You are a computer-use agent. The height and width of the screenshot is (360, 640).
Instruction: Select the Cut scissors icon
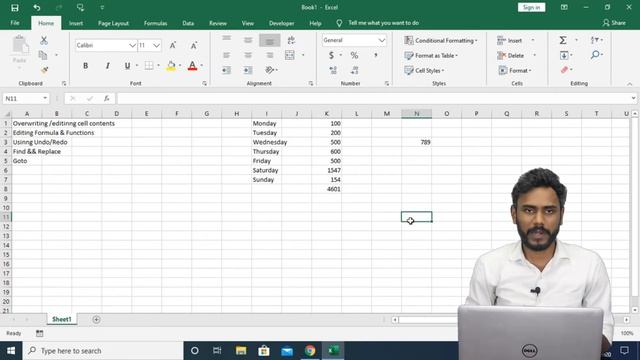click(44, 40)
